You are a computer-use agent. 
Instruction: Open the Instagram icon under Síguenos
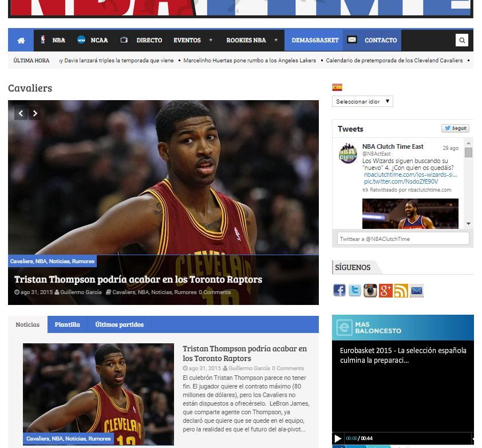[370, 291]
